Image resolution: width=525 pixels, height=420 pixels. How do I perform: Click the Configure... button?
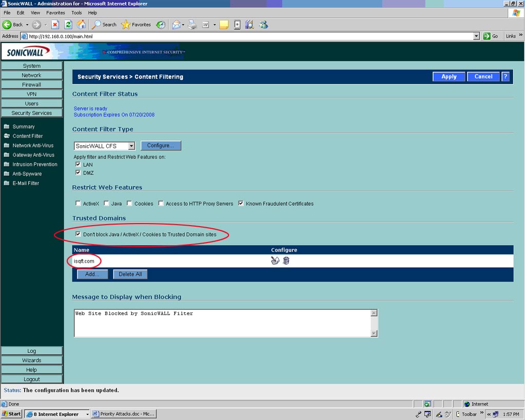pyautogui.click(x=160, y=145)
